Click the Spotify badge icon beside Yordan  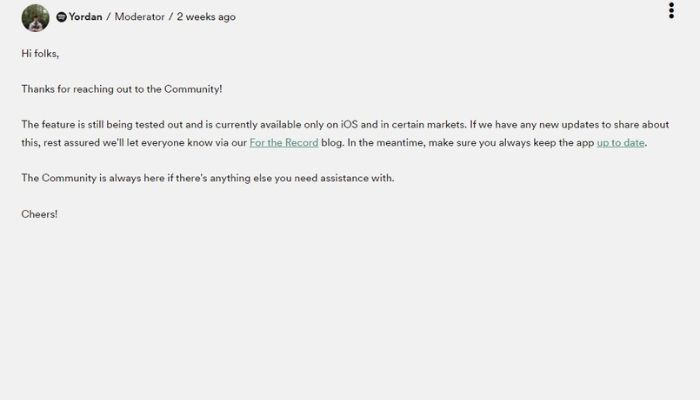pos(62,17)
